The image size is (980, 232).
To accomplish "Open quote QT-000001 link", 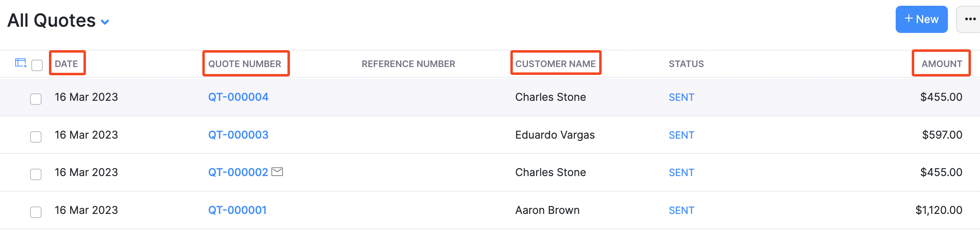I will [237, 210].
